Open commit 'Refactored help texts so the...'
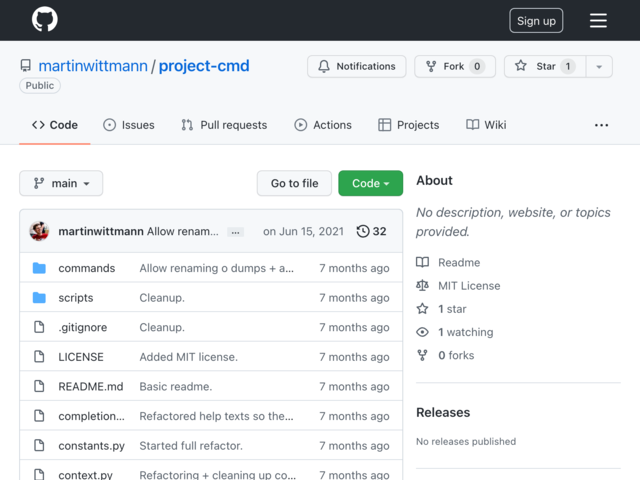The height and width of the screenshot is (480, 640). 216,416
